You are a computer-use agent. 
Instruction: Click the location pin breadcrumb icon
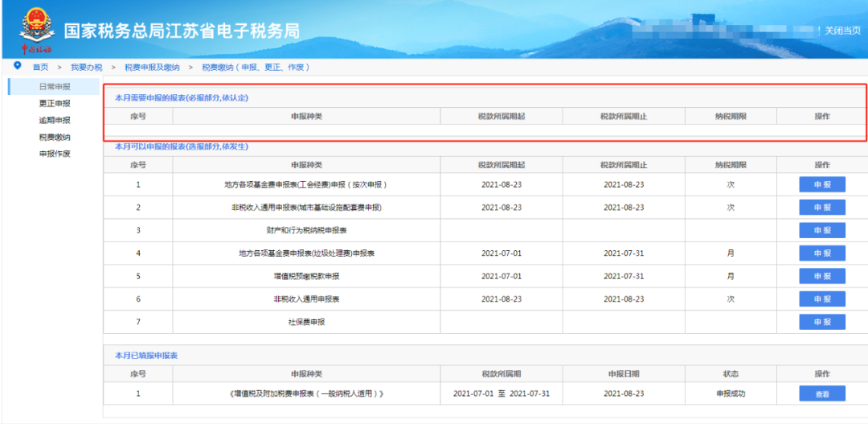pos(17,66)
